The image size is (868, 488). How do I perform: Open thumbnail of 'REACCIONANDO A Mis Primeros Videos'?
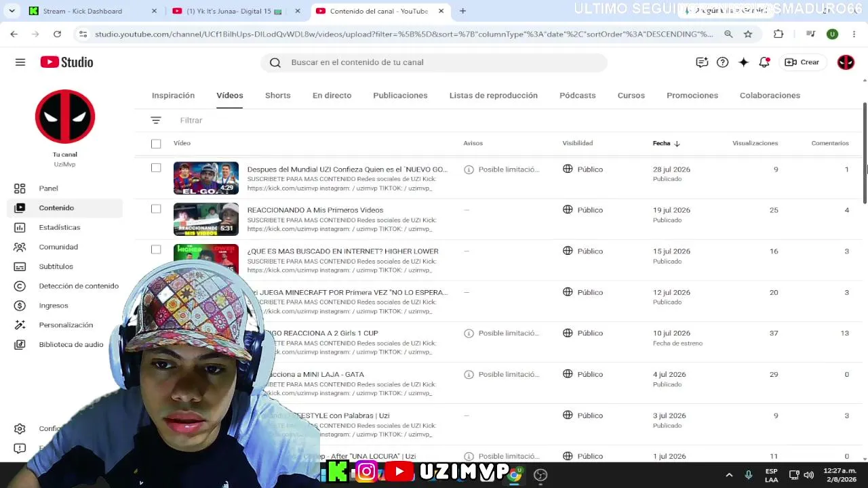coord(206,220)
